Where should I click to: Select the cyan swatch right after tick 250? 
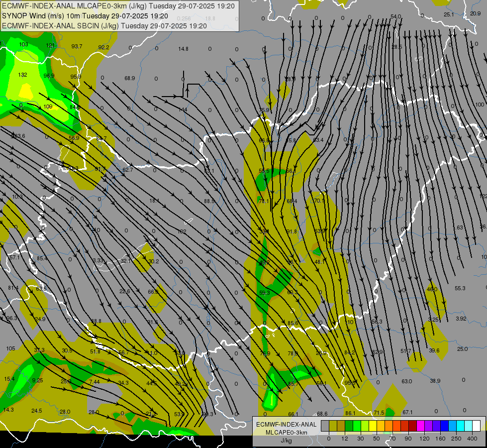click(460, 426)
